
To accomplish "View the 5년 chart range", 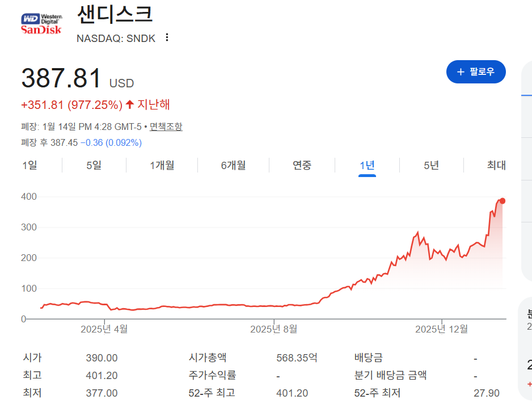I will [431, 165].
